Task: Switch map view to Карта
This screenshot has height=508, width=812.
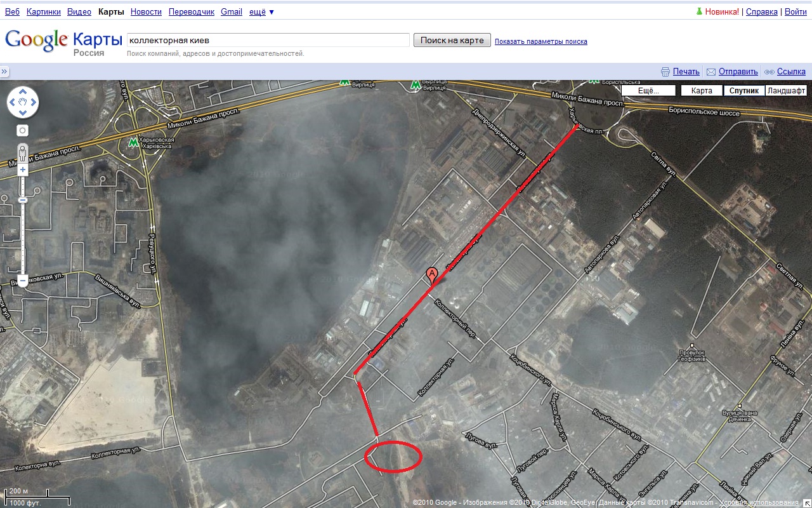Action: click(702, 91)
